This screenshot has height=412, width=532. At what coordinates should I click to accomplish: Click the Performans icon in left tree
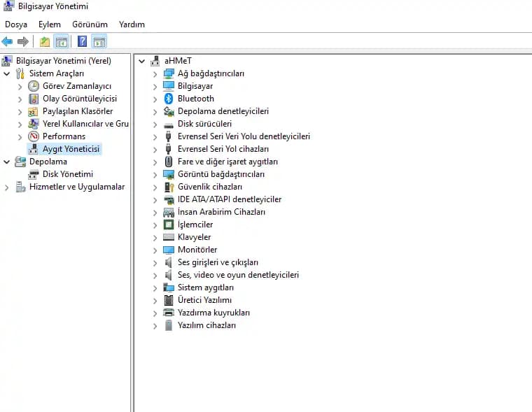point(34,136)
